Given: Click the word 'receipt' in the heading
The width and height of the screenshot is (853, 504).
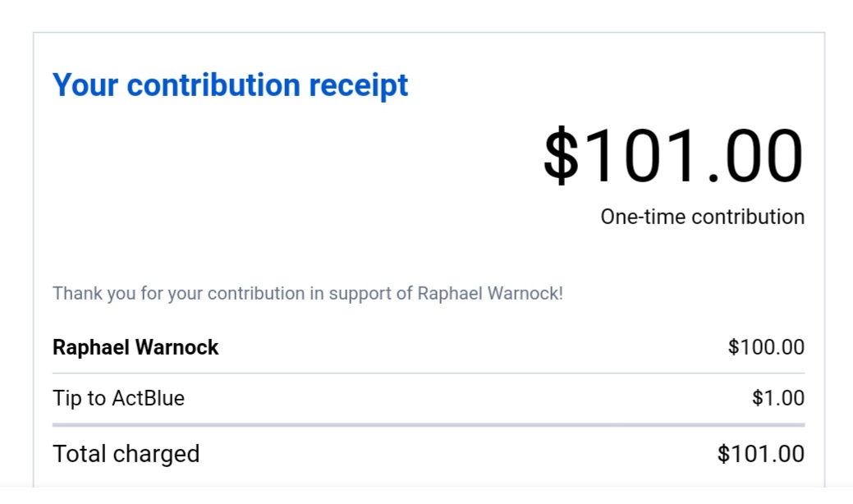Looking at the screenshot, I should pyautogui.click(x=359, y=86).
